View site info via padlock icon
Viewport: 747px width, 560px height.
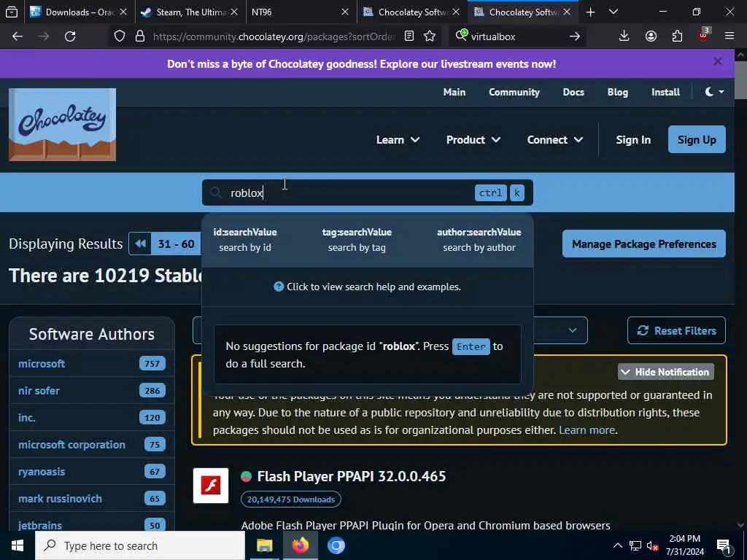click(139, 36)
